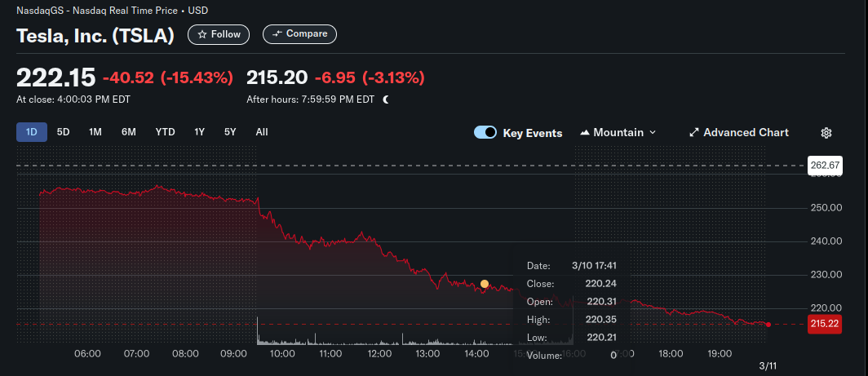Click the red end-of-line price dot
Viewport: 868px width, 376px height.
768,325
